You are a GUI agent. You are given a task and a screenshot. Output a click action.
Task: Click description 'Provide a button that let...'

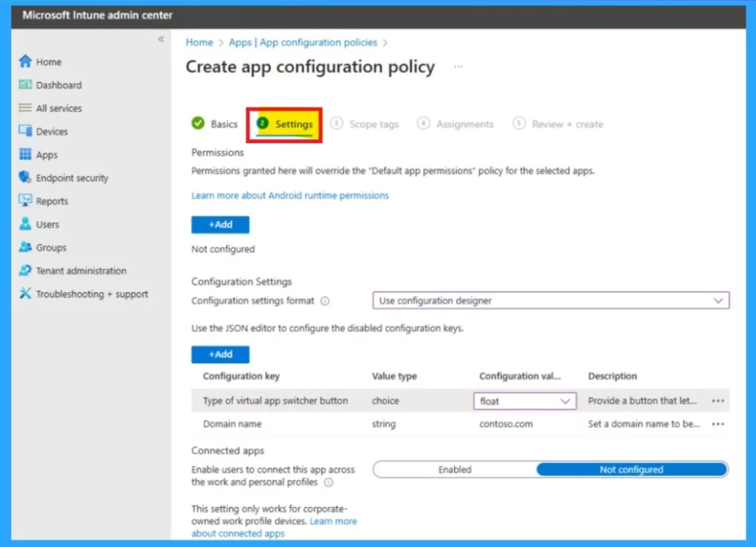[642, 401]
